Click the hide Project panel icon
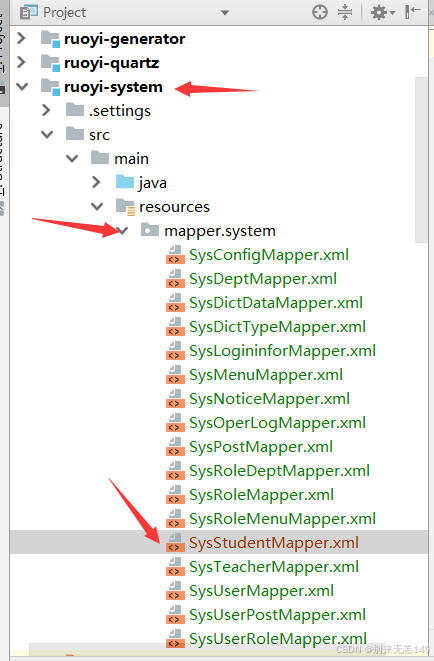Image resolution: width=434 pixels, height=661 pixels. (x=412, y=11)
